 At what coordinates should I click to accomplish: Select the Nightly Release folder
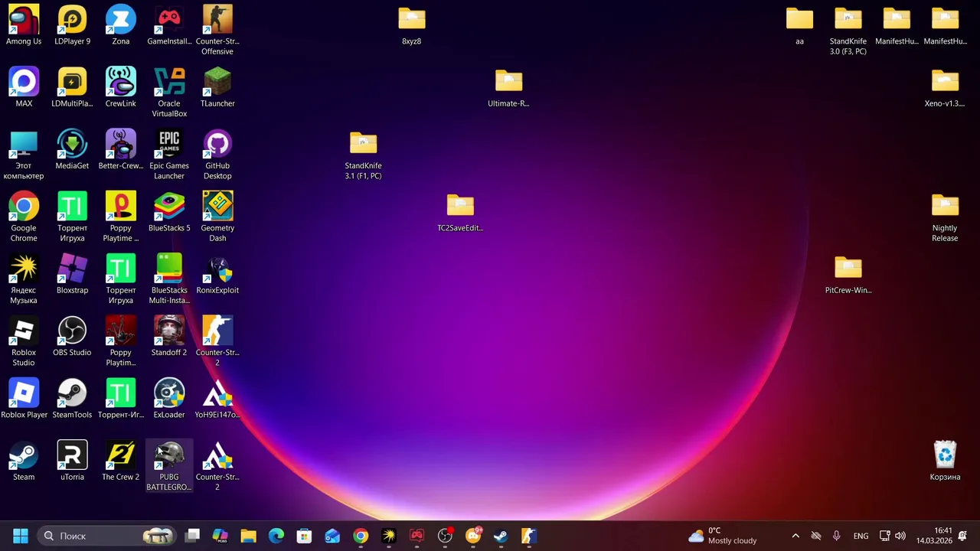pyautogui.click(x=945, y=217)
